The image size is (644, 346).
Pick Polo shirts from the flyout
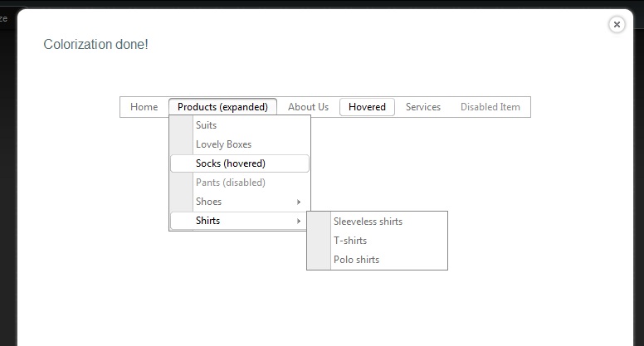click(356, 260)
